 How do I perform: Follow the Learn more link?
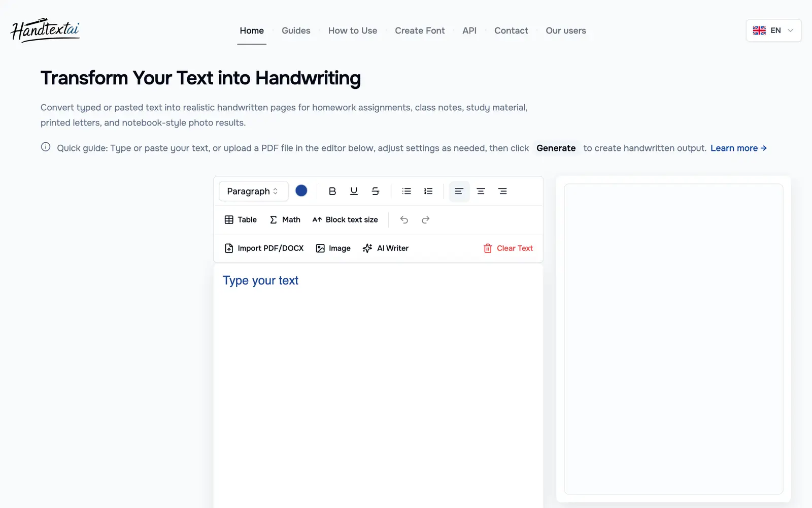(738, 148)
